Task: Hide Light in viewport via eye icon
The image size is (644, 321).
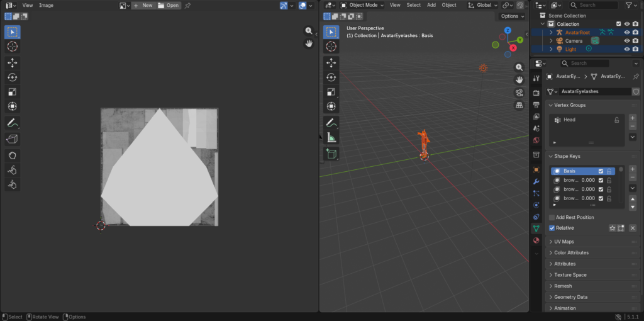Action: (627, 49)
